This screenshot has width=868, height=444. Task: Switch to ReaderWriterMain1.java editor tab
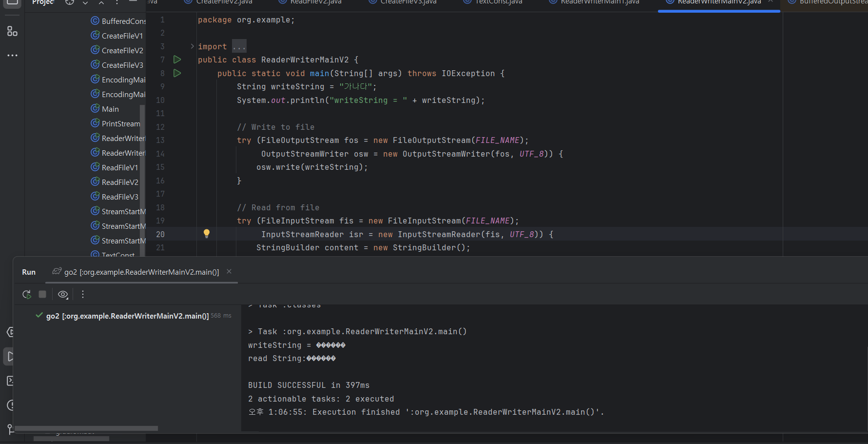599,2
